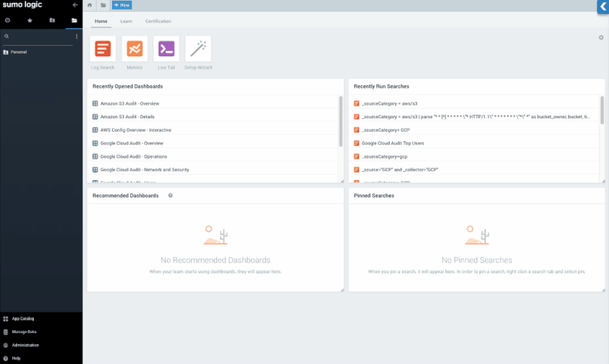
Task: Open AWS Config Overview - Interactive dashboard
Action: tap(135, 130)
